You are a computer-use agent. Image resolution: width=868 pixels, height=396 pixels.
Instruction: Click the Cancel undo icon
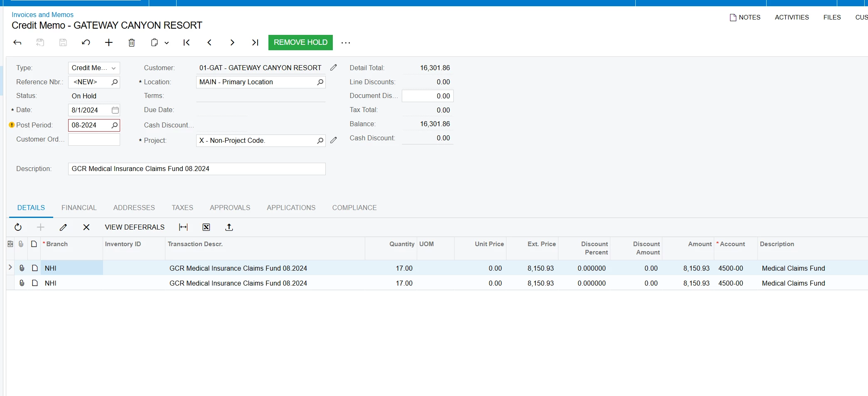[x=86, y=42]
